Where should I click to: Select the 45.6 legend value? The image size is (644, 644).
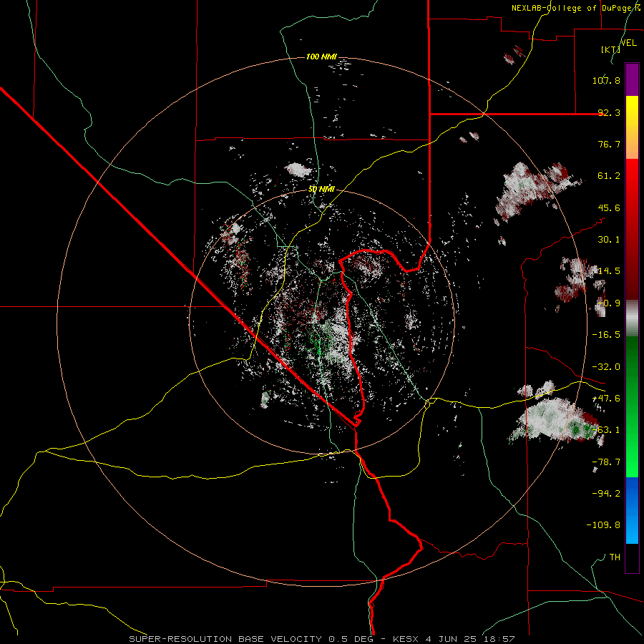[609, 208]
